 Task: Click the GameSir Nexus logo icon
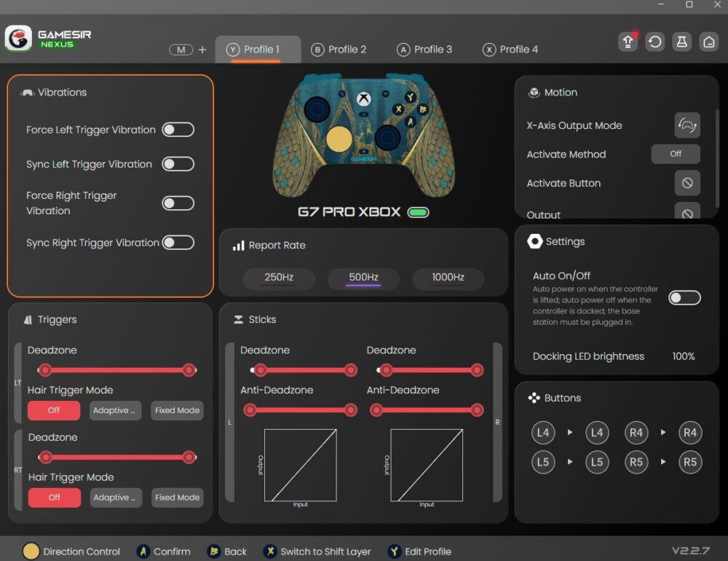tap(18, 39)
